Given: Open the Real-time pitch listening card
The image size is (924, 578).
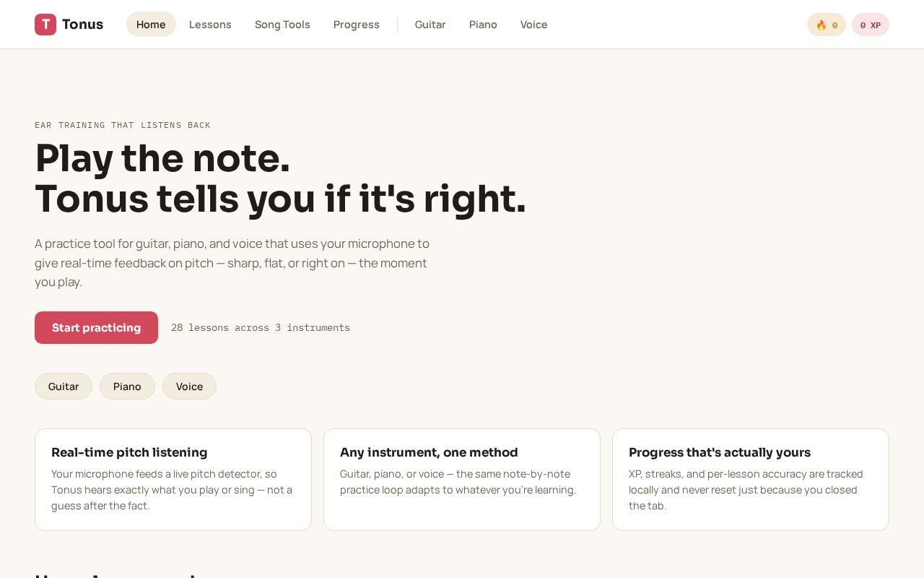Looking at the screenshot, I should point(173,480).
